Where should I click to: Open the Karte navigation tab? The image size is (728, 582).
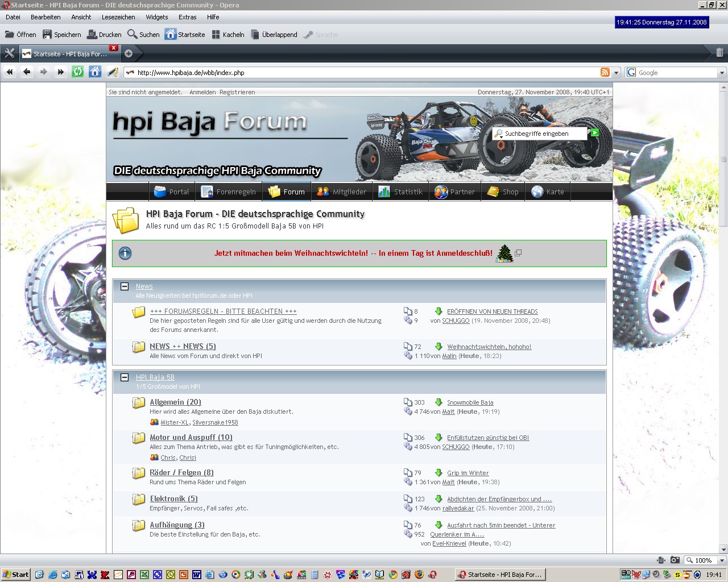(x=548, y=192)
